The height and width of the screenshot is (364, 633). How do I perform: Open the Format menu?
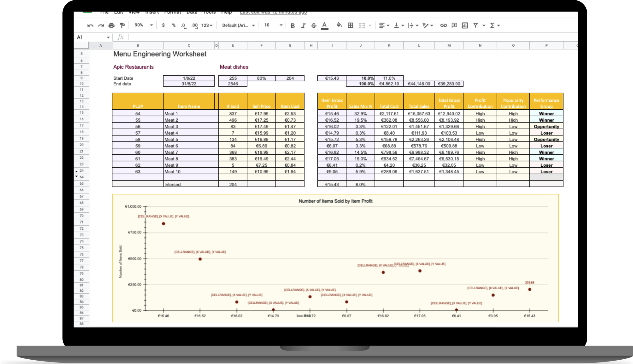(172, 12)
